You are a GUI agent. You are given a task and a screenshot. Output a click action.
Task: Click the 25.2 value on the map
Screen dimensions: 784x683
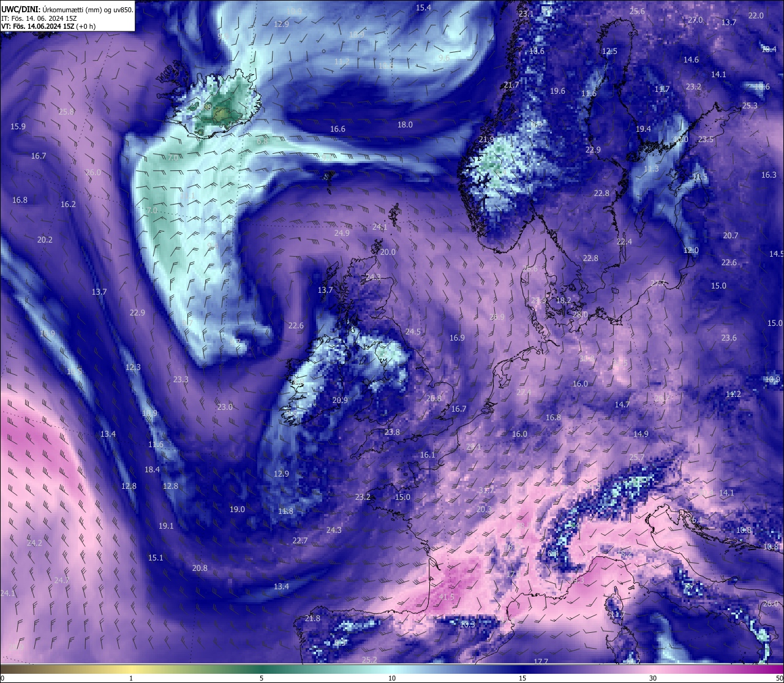pos(369,660)
